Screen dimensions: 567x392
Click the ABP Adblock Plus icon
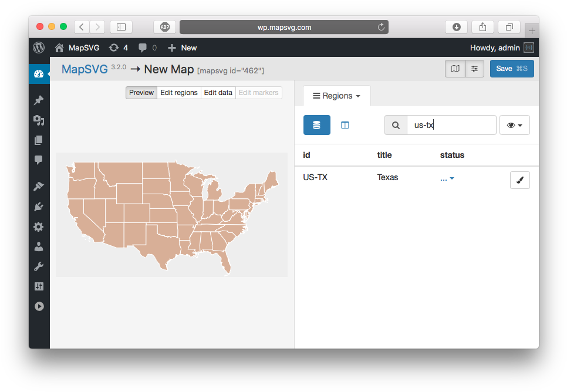point(165,27)
